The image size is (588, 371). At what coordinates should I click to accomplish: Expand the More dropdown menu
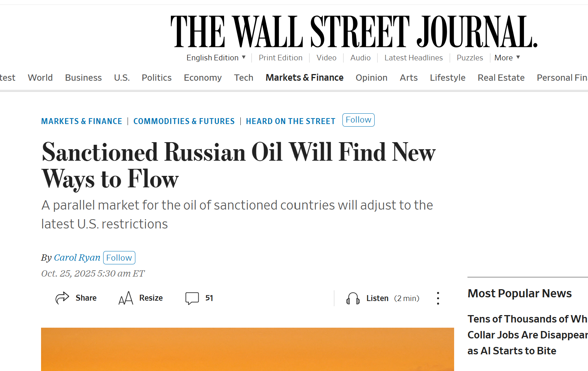click(507, 58)
